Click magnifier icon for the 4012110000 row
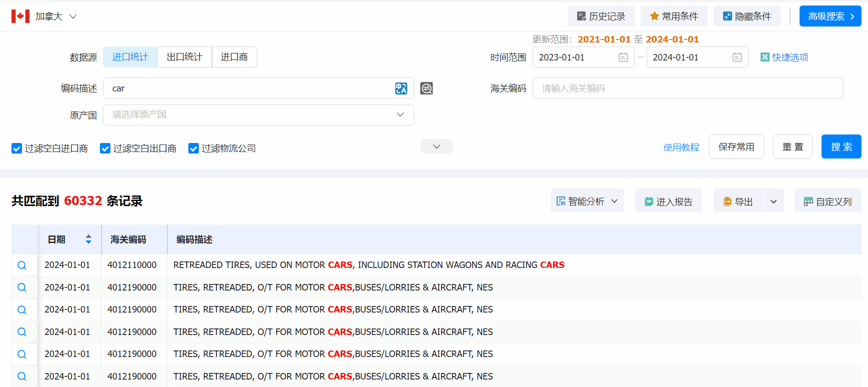Screen dimensions: 868x387 click(x=22, y=265)
